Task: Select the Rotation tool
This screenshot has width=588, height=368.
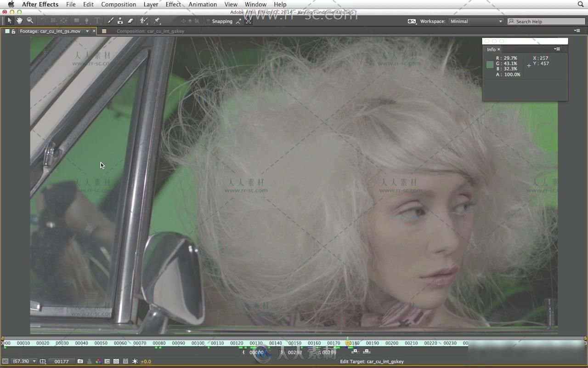Action: pyautogui.click(x=43, y=21)
